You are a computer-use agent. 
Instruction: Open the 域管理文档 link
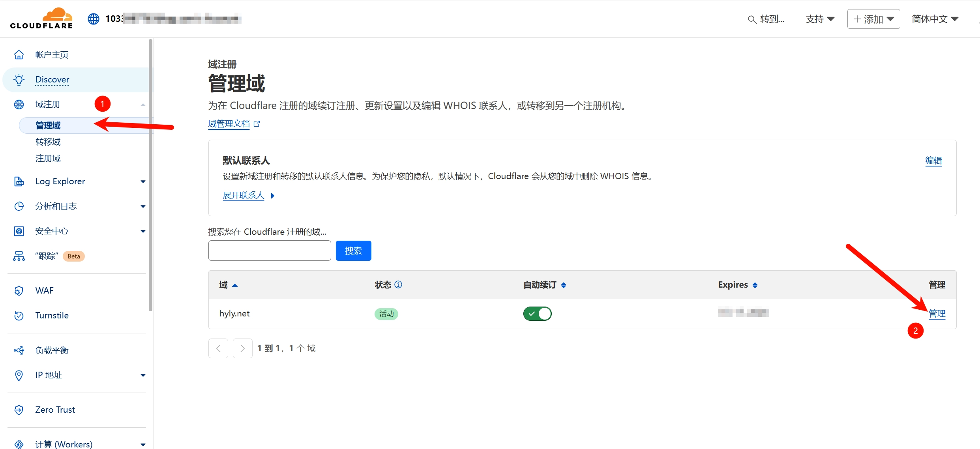coord(229,124)
